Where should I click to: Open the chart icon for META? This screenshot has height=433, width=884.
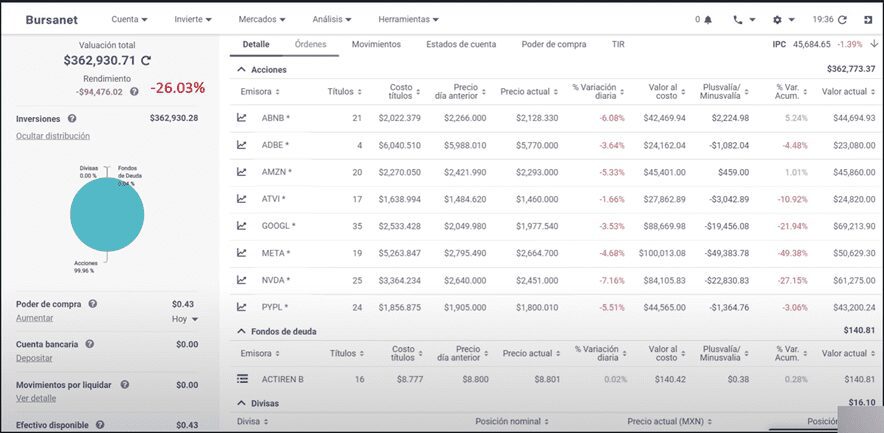241,253
